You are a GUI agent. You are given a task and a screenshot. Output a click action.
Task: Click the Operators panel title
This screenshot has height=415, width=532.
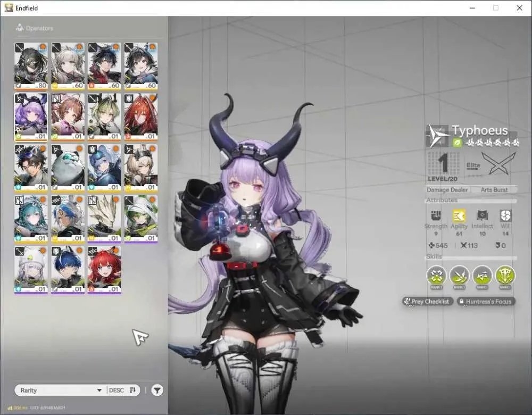(x=39, y=28)
